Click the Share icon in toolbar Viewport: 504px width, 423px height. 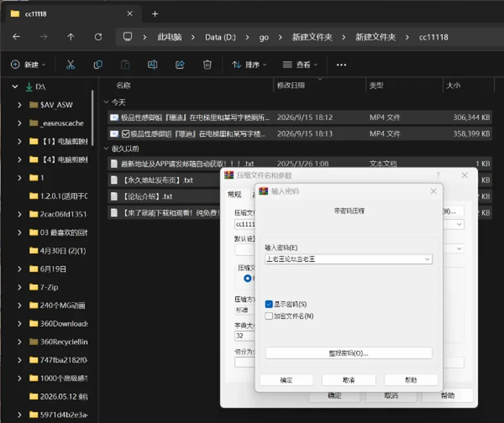pyautogui.click(x=180, y=65)
